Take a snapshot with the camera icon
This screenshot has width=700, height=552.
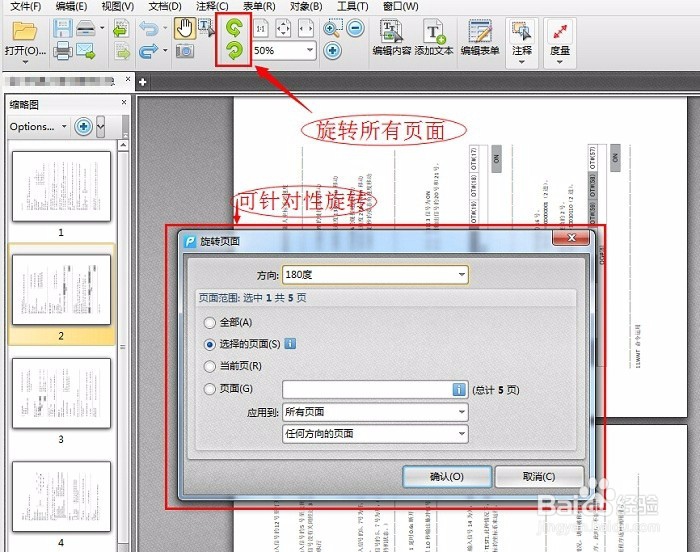184,51
